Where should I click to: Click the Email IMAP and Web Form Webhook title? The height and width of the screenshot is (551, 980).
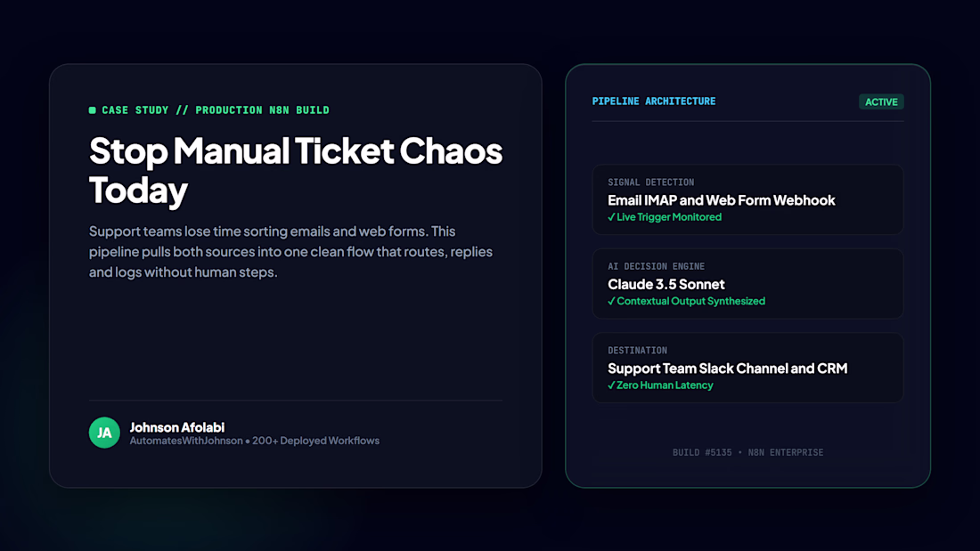[722, 200]
